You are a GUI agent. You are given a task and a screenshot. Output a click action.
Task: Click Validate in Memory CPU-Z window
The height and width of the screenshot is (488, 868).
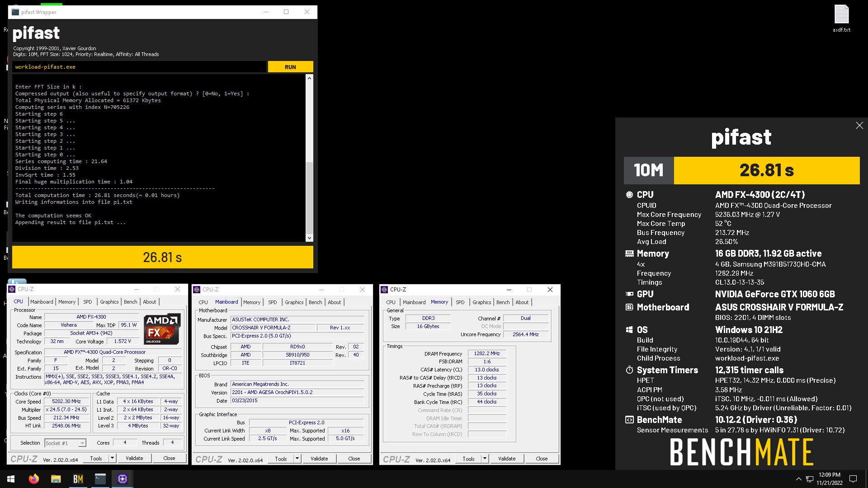507,459
